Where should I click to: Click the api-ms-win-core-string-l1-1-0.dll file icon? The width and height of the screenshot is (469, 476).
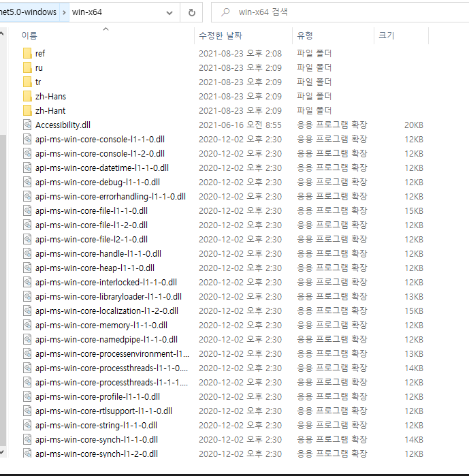click(x=27, y=425)
